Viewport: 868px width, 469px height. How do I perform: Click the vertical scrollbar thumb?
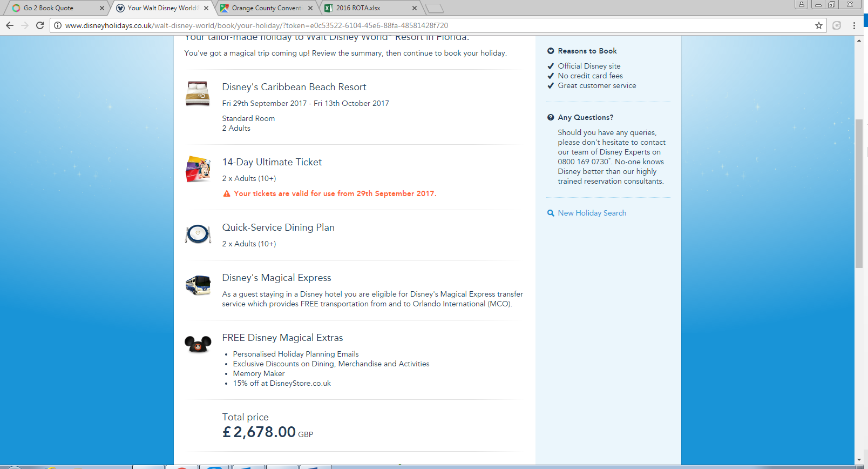tap(859, 193)
